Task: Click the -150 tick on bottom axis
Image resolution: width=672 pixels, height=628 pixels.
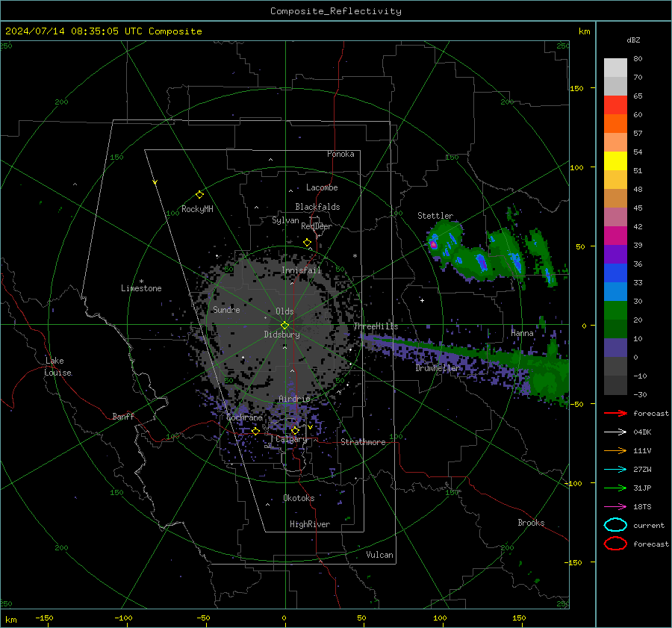Action: 45,618
